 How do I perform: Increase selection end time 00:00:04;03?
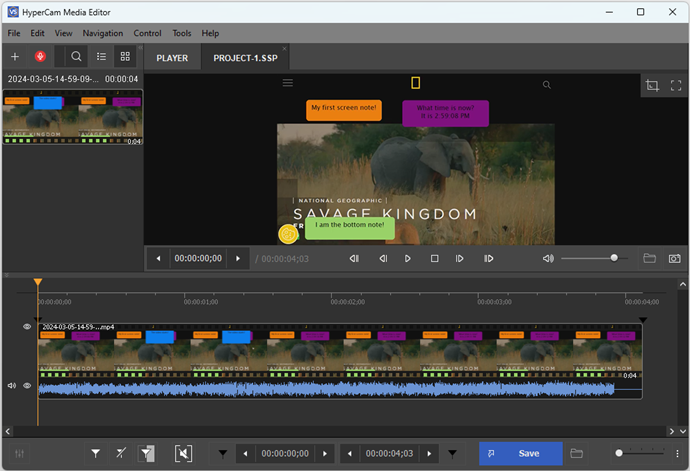click(x=429, y=453)
